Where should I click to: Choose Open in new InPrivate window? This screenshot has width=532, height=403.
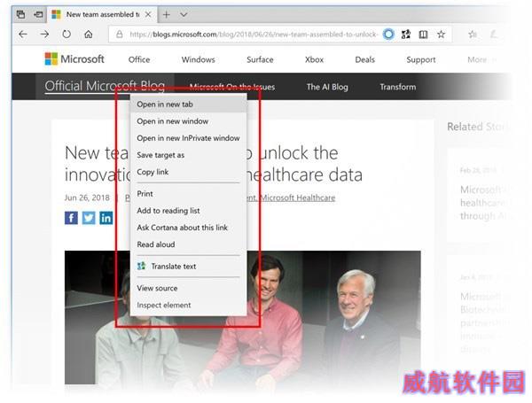[188, 138]
